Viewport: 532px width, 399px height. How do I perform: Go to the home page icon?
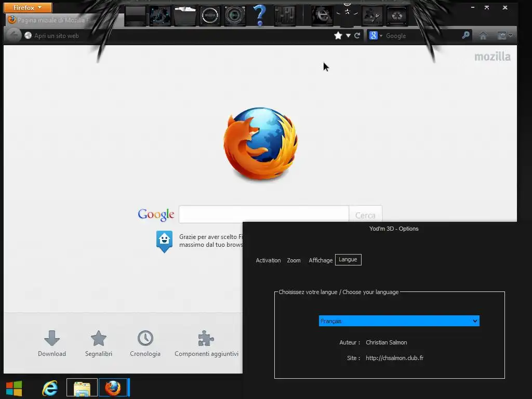(x=483, y=36)
